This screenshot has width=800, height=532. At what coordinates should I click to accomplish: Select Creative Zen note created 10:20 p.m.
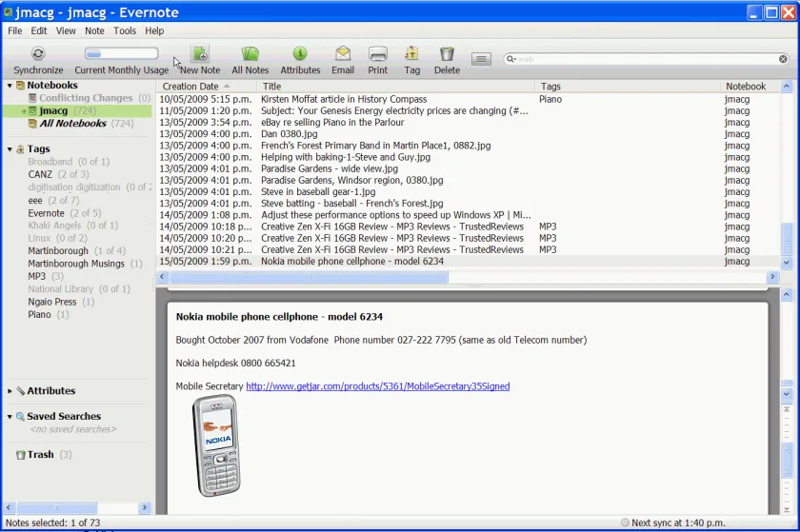tap(468, 238)
